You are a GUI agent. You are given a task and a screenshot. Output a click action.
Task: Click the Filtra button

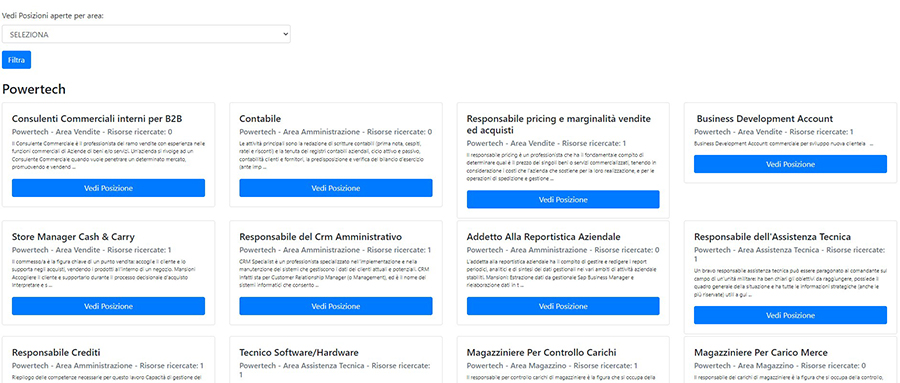click(x=16, y=60)
